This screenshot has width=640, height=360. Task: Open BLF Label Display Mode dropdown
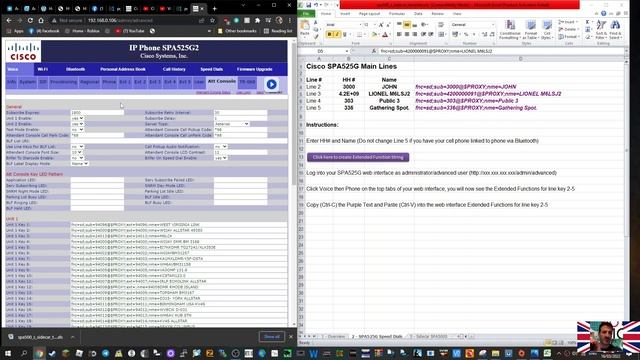[x=80, y=163]
